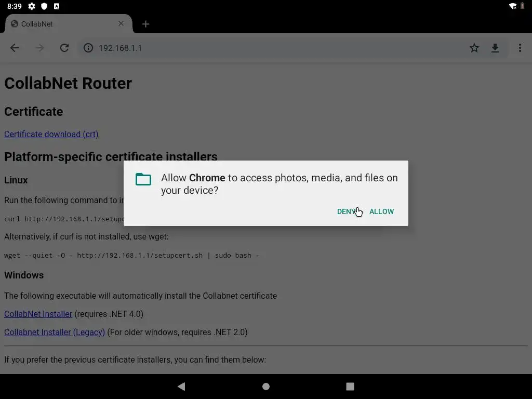The image size is (532, 399).
Task: Tap DENY in the permission dialog
Action: pyautogui.click(x=346, y=211)
